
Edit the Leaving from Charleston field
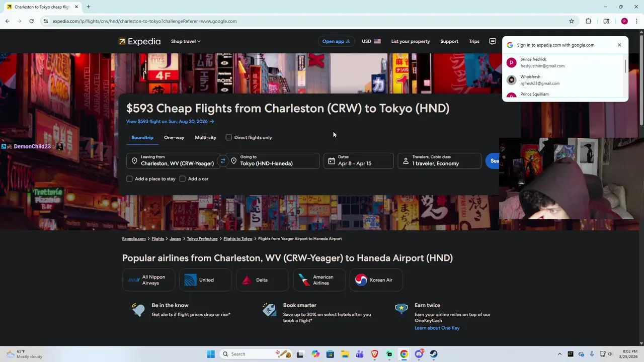[173, 161]
